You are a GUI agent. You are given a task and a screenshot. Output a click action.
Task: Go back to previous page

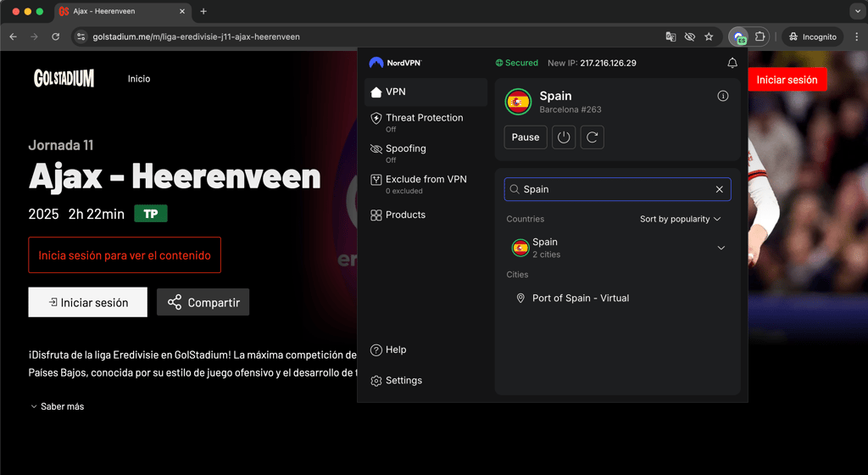[14, 36]
